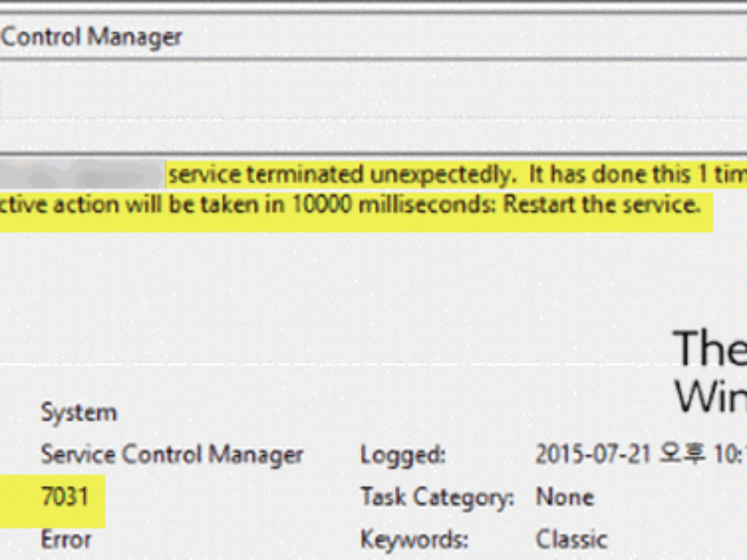Select the System log name value
The height and width of the screenshot is (560, 747).
(78, 413)
